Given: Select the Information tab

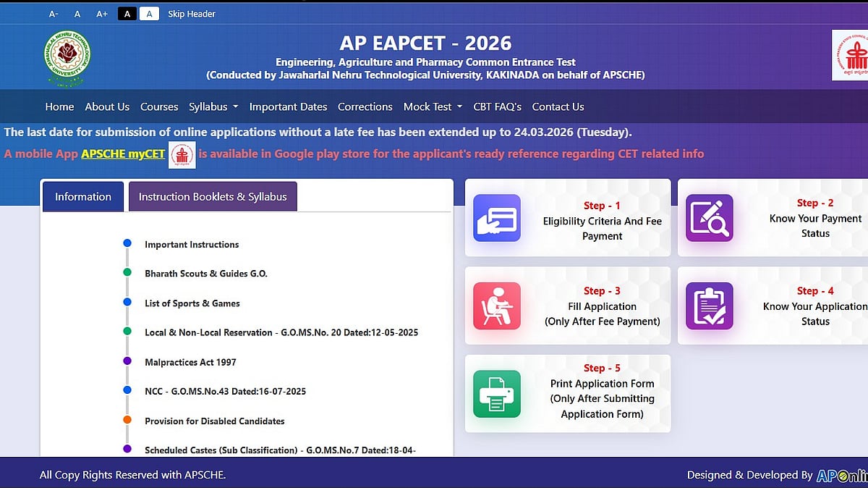Looking at the screenshot, I should click(x=83, y=196).
